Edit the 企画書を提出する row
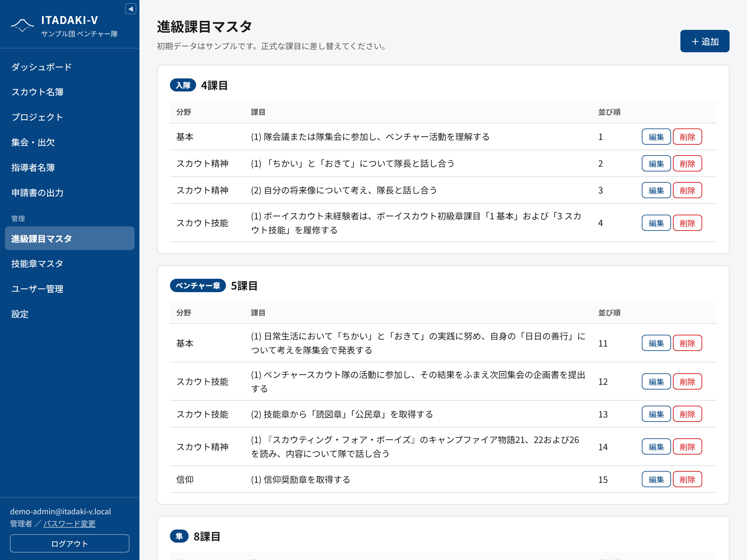Image resolution: width=747 pixels, height=560 pixels. pyautogui.click(x=656, y=382)
